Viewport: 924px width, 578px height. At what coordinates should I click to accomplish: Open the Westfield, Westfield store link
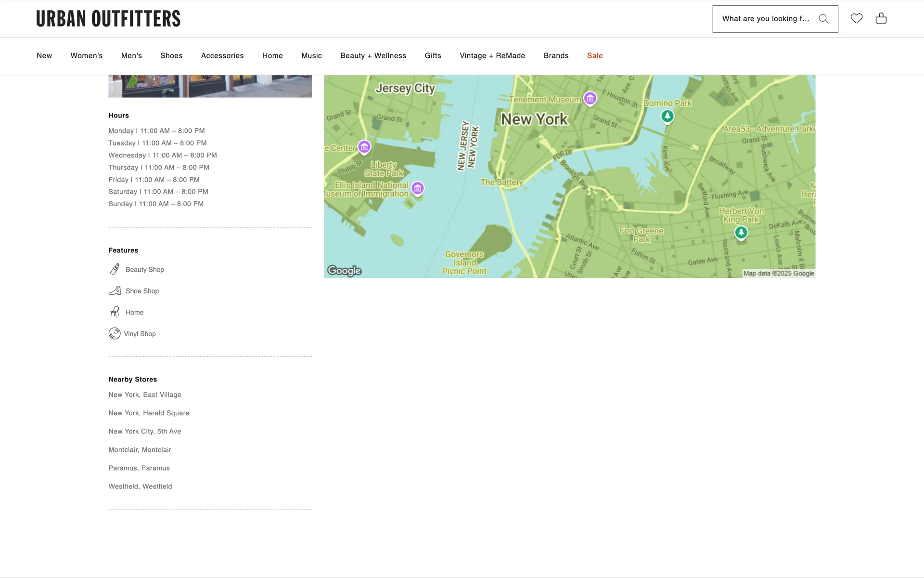coord(140,486)
